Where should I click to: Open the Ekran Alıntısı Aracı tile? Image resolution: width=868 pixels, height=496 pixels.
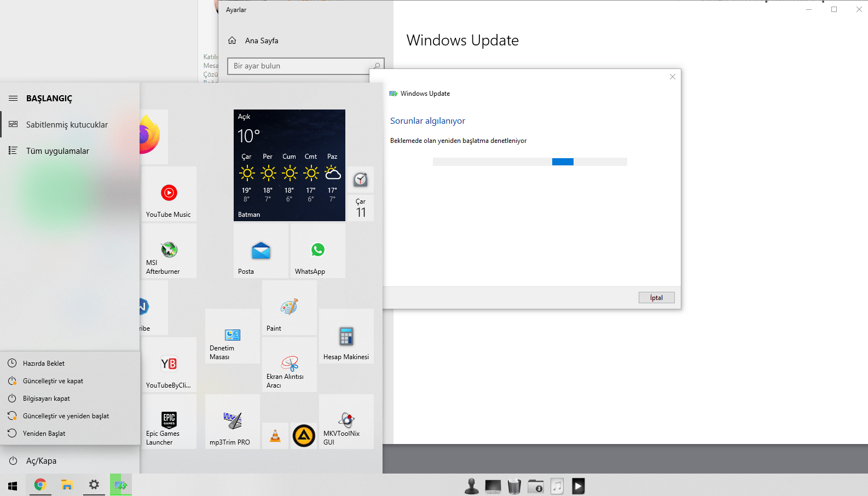tap(290, 365)
